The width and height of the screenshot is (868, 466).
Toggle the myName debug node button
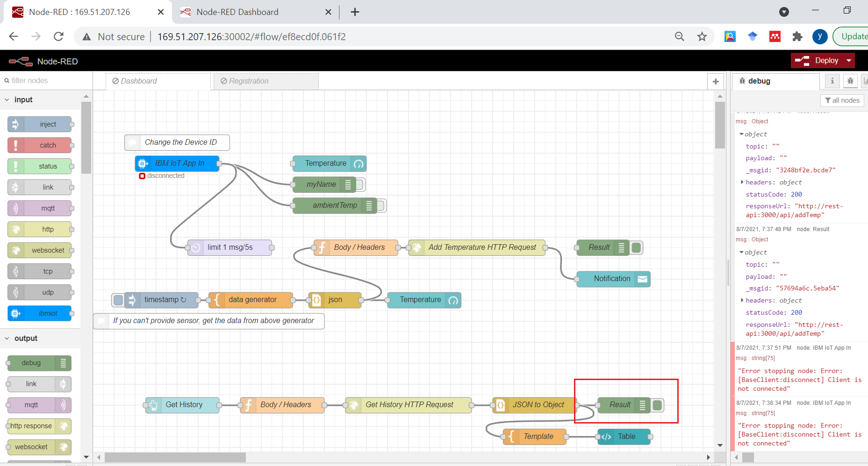click(x=360, y=184)
